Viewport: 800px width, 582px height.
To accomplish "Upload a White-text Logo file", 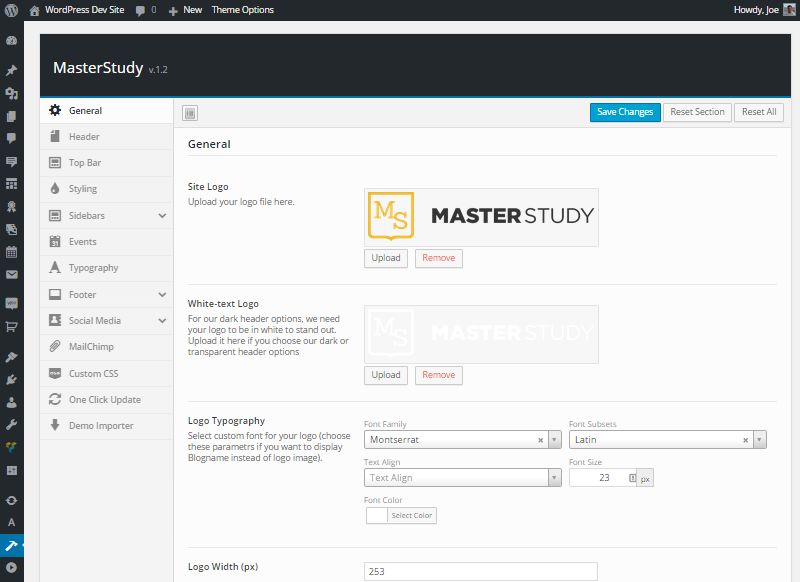I will [386, 375].
